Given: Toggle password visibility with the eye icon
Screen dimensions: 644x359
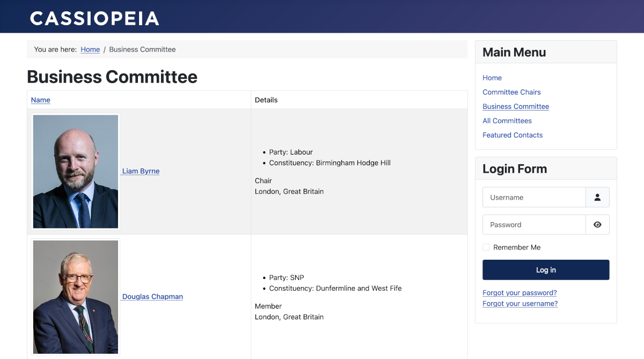Looking at the screenshot, I should tap(597, 224).
